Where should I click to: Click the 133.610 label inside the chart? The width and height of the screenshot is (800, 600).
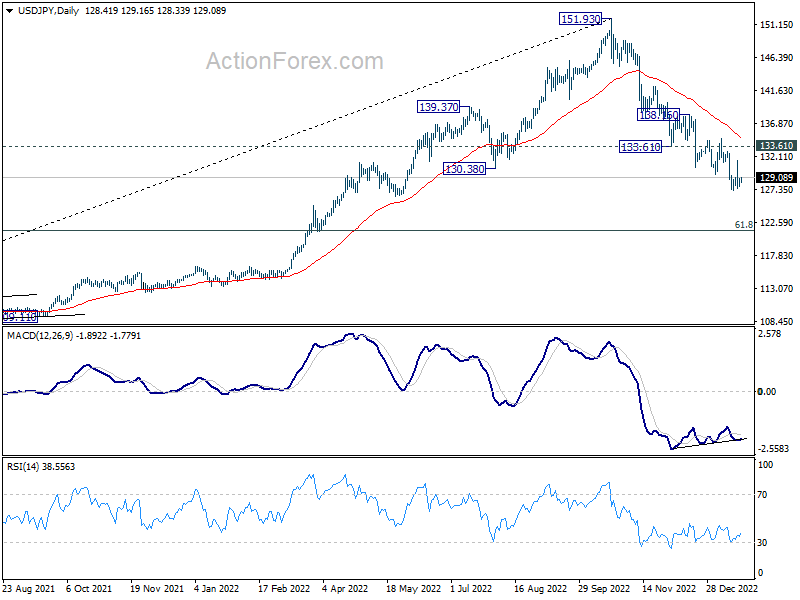pyautogui.click(x=641, y=147)
